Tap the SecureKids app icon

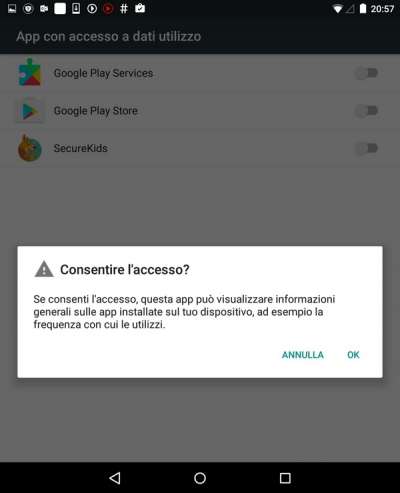(30, 148)
